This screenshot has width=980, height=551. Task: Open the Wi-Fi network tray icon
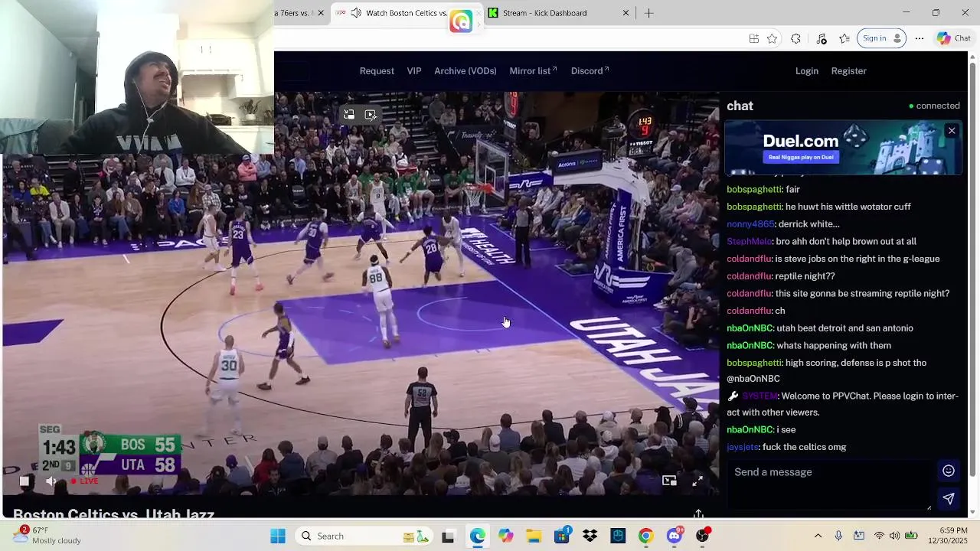coord(879,536)
